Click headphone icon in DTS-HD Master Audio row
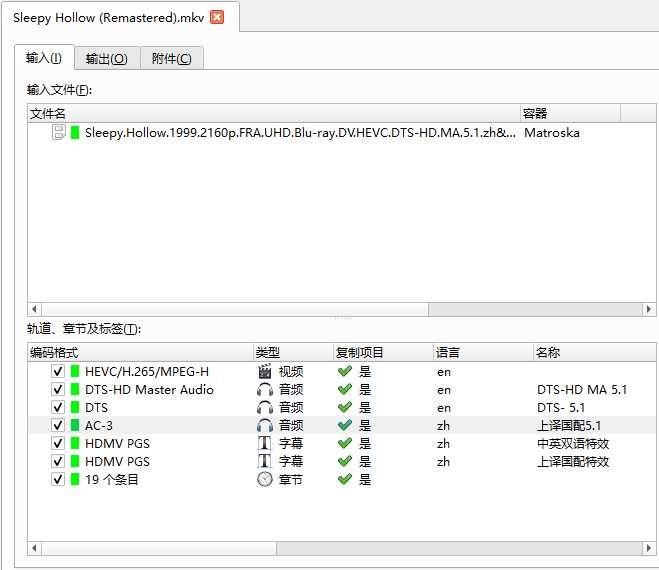 (264, 389)
